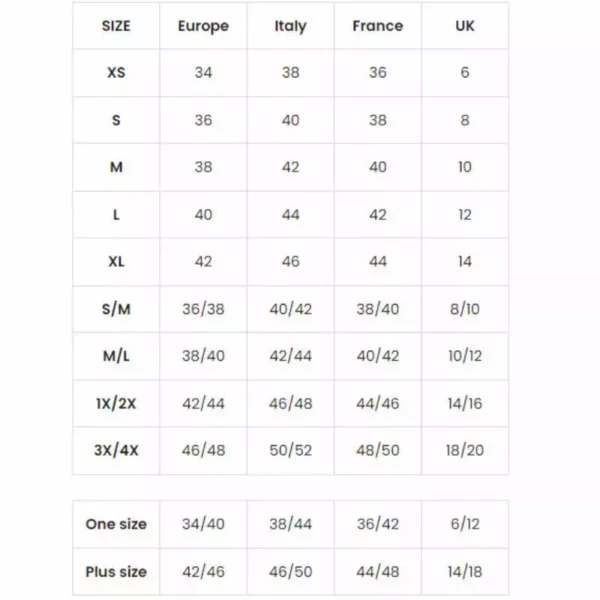This screenshot has width=600, height=600.
Task: Select the 1X/2X size row label
Action: [116, 404]
